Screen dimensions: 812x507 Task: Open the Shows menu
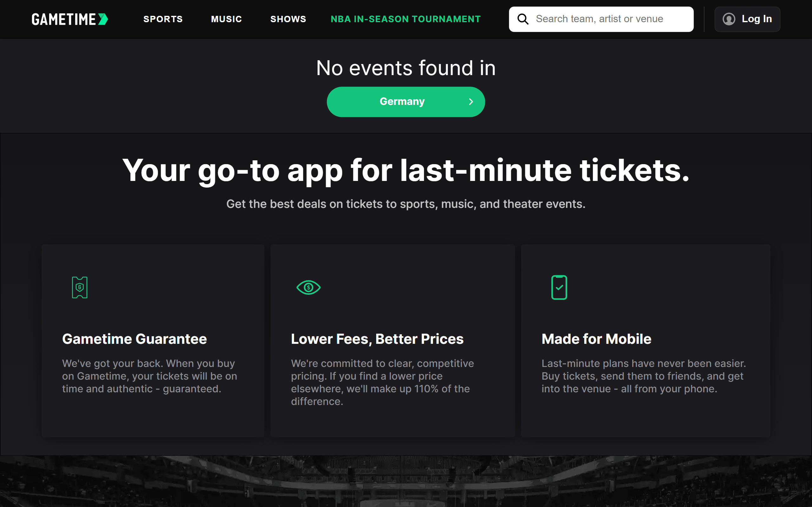pyautogui.click(x=288, y=19)
